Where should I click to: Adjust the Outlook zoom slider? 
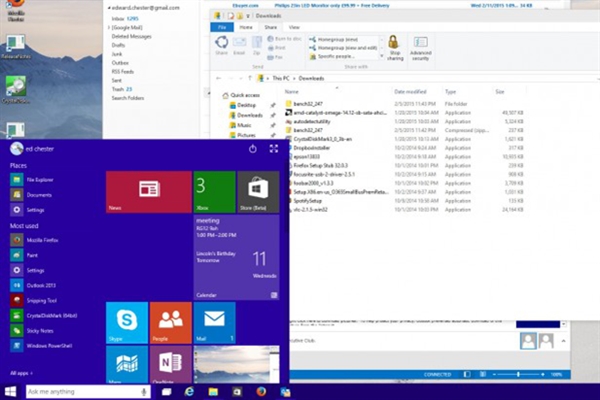(516, 373)
